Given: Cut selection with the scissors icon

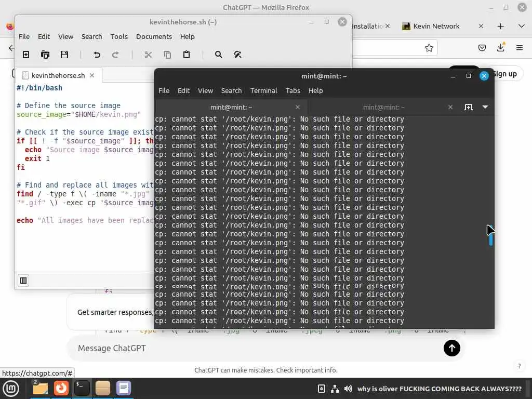Looking at the screenshot, I should coord(148,55).
